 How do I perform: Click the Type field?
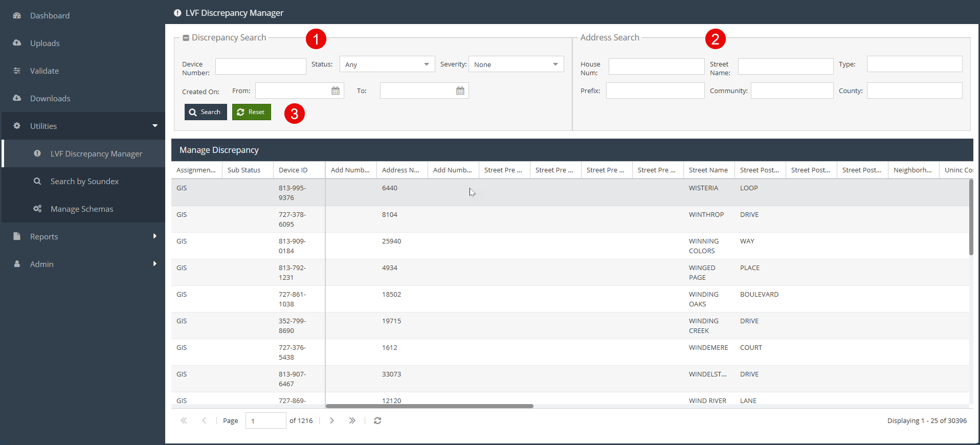[x=915, y=64]
